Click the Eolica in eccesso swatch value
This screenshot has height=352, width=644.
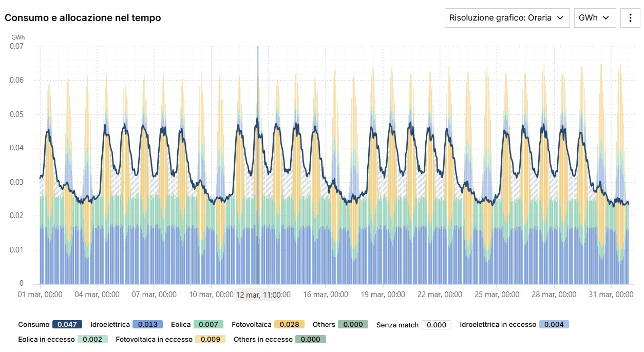pyautogui.click(x=92, y=339)
